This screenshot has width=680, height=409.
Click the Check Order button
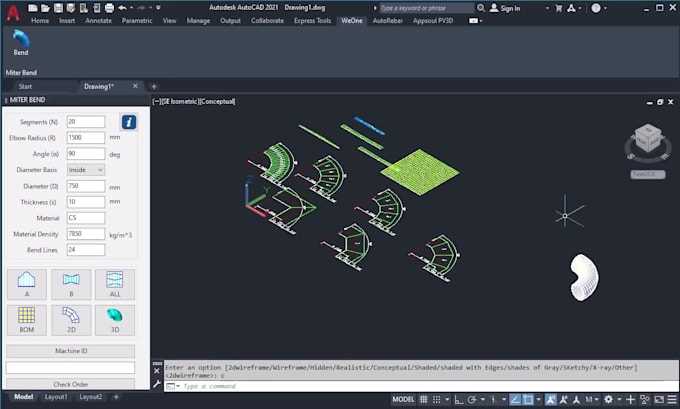point(71,384)
